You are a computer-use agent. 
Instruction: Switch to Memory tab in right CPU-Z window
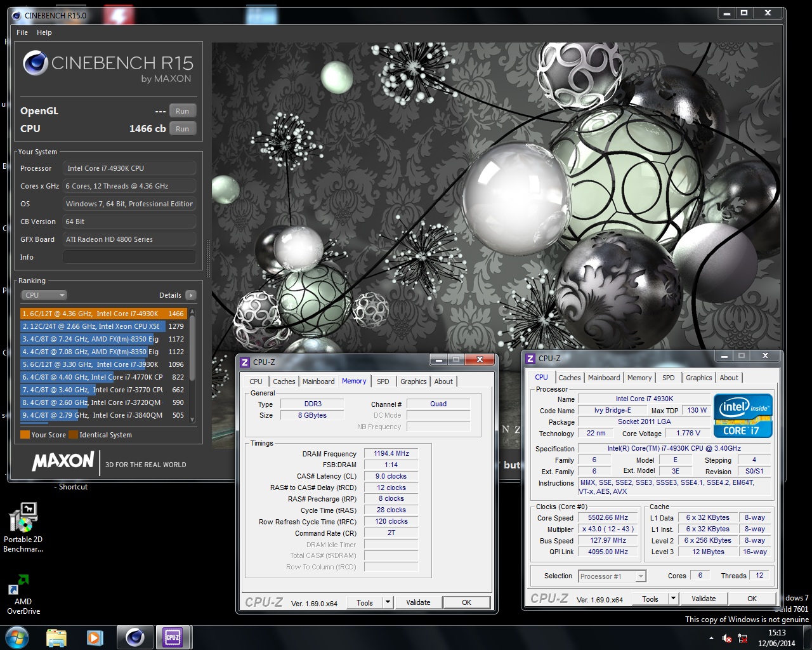639,378
